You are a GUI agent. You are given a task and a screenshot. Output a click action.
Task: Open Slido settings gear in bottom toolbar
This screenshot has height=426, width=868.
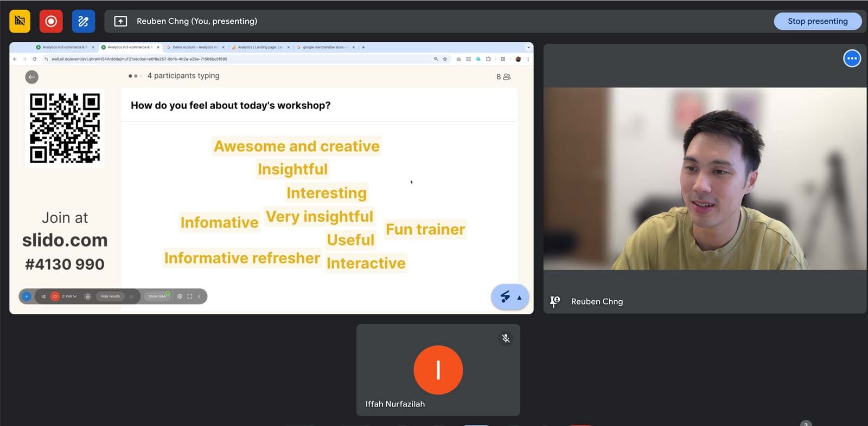click(180, 296)
